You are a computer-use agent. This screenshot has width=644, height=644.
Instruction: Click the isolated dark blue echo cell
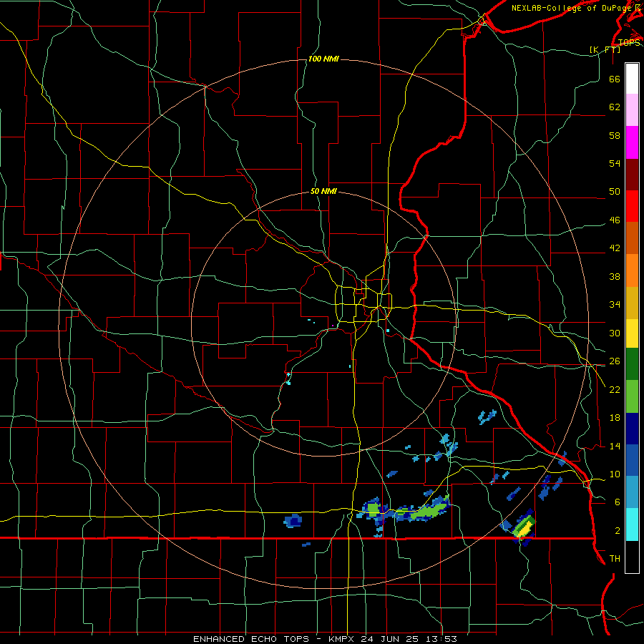pos(293,521)
